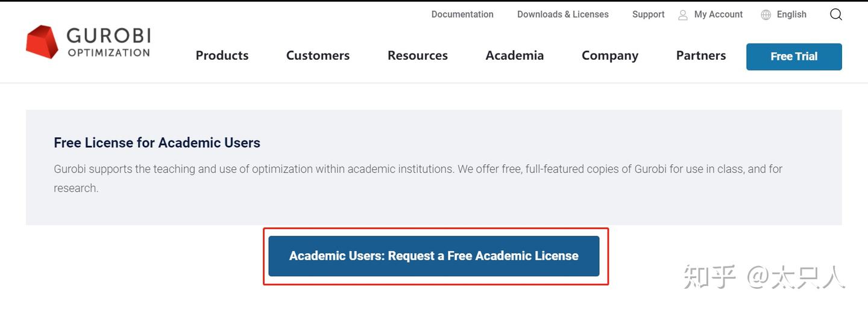The image size is (868, 313).
Task: Expand the Products menu
Action: pos(222,55)
